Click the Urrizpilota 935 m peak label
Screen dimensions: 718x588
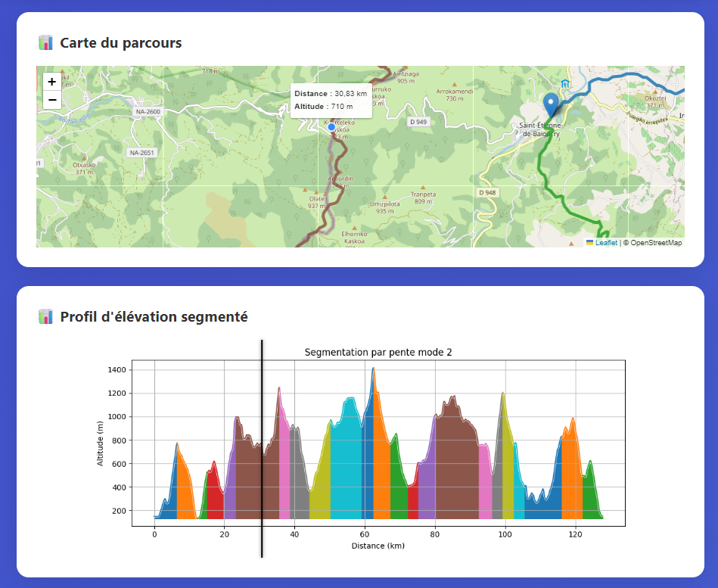pyautogui.click(x=384, y=207)
